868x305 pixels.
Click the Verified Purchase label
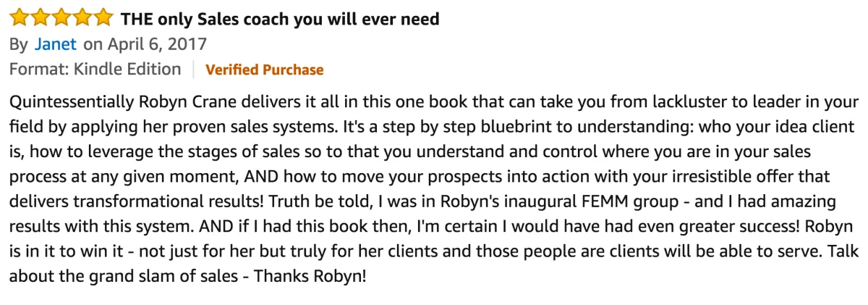point(264,70)
